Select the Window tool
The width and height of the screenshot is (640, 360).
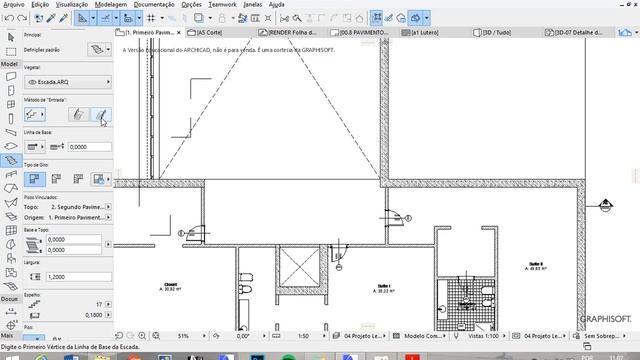(11, 104)
